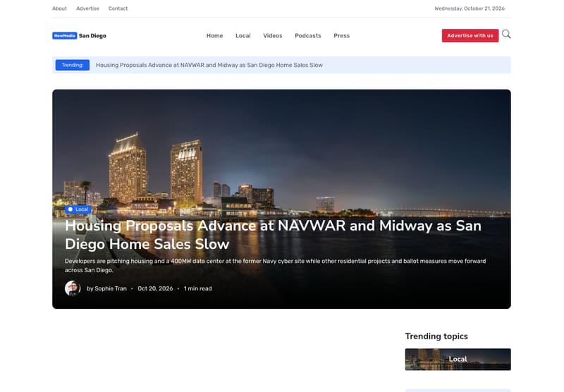Viewport: 564px width, 392px height.
Task: Click the Advertise with us button
Action: (x=470, y=35)
